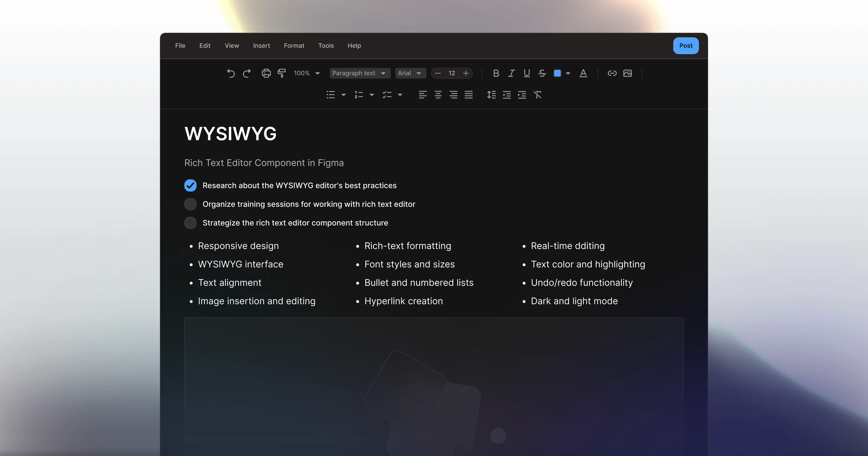Viewport: 868px width, 456px height.
Task: Check the Organize training sessions item
Action: pos(190,204)
